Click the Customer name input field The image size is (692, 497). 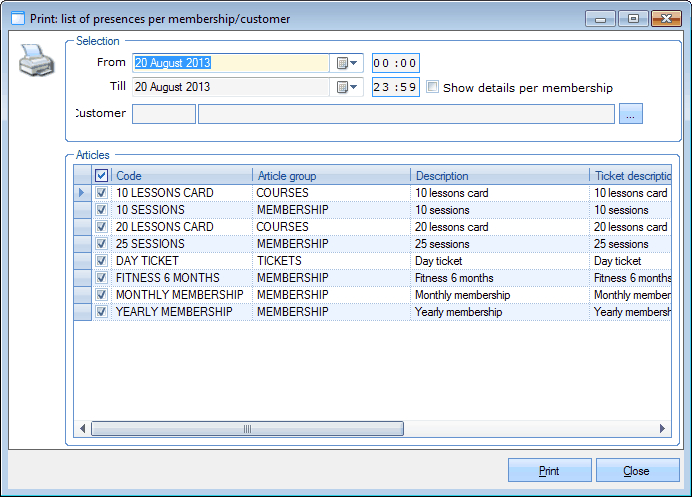[405, 114]
